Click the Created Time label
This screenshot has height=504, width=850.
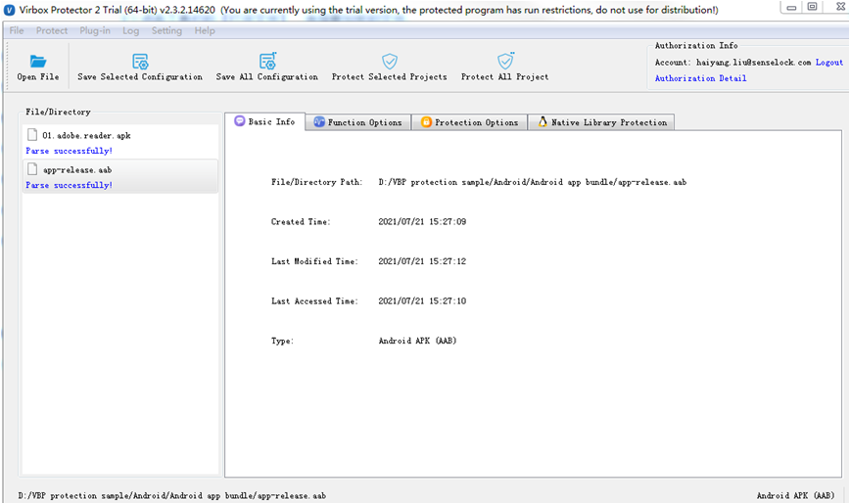click(x=301, y=221)
